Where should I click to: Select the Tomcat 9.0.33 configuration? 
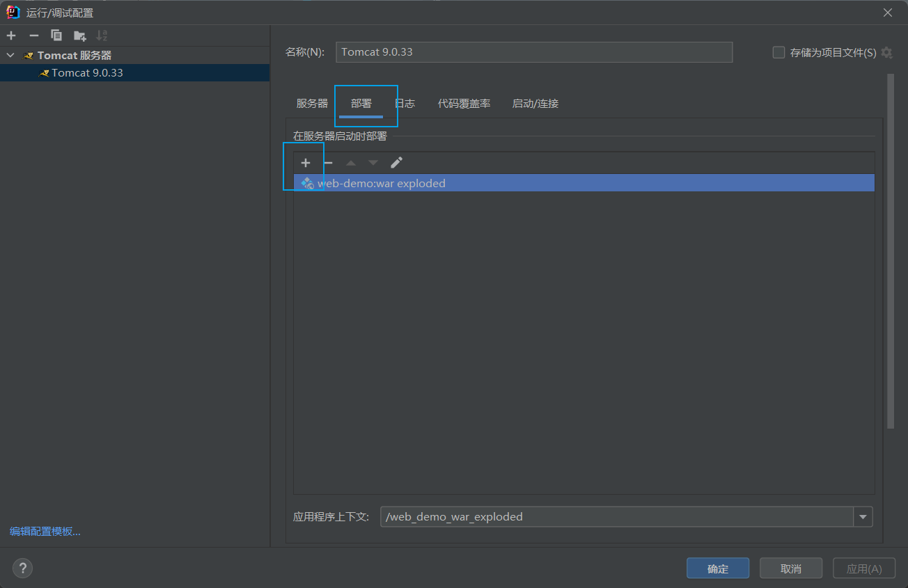point(134,72)
